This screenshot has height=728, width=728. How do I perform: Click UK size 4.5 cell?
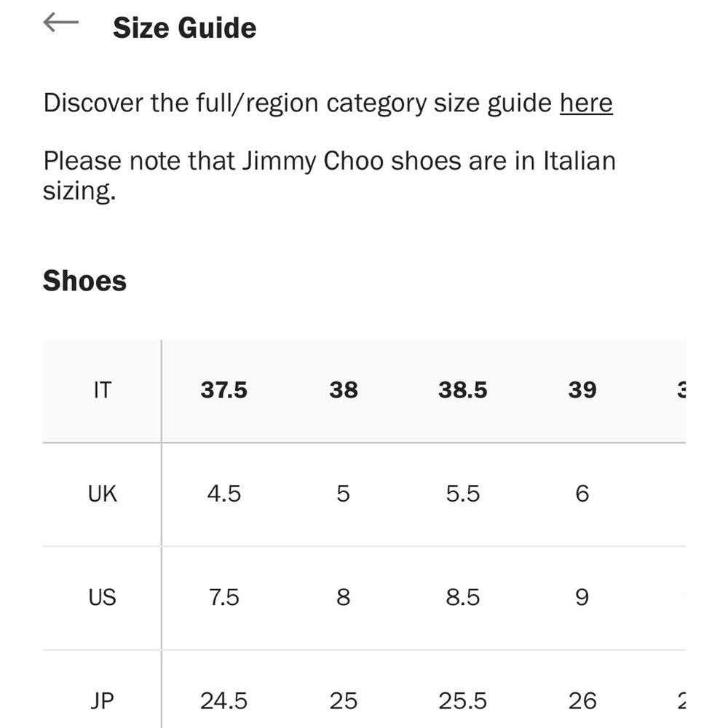(223, 494)
